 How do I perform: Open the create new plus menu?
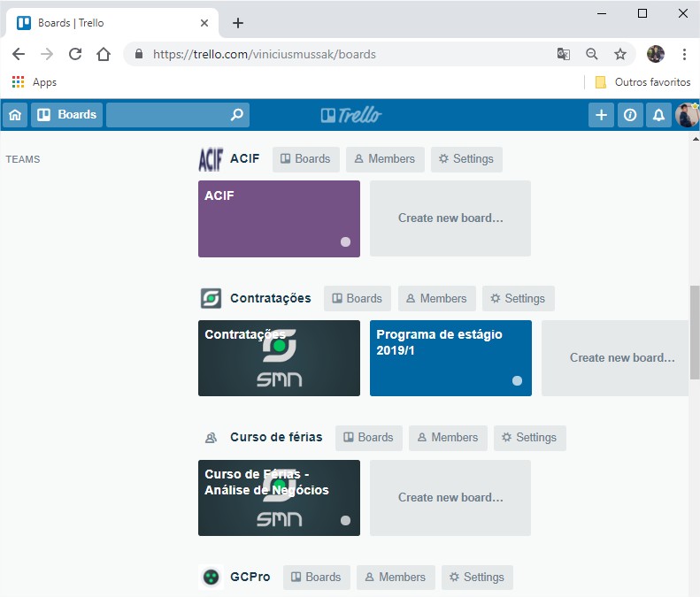601,115
